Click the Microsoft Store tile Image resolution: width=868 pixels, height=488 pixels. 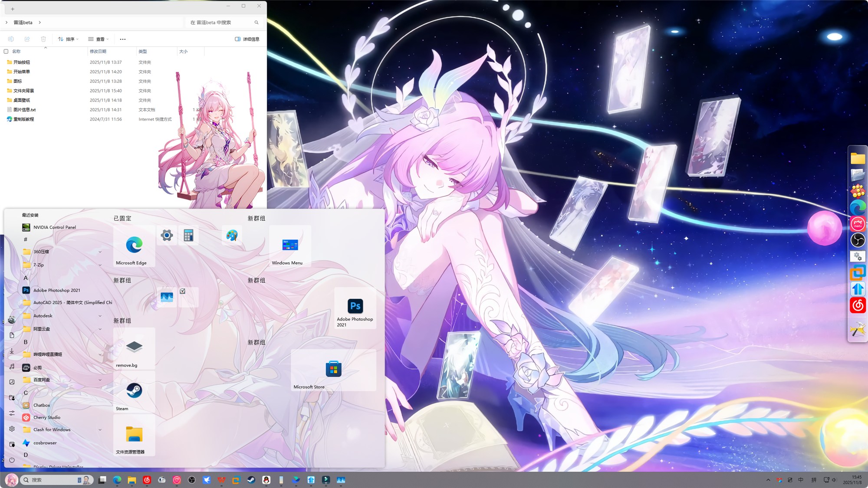(333, 370)
